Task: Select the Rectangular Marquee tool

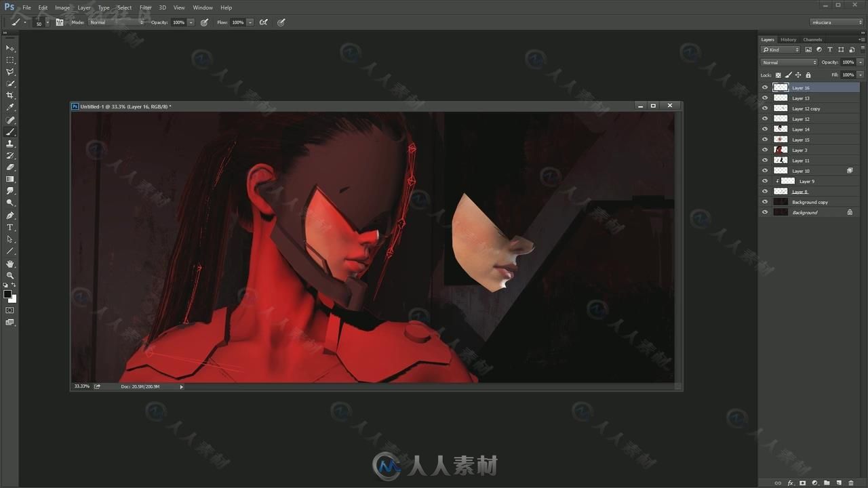Action: pos(10,60)
